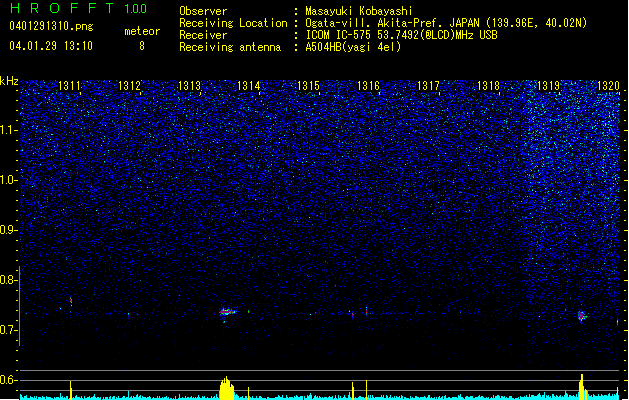Click the faint meteor echo at 1311

(71, 302)
